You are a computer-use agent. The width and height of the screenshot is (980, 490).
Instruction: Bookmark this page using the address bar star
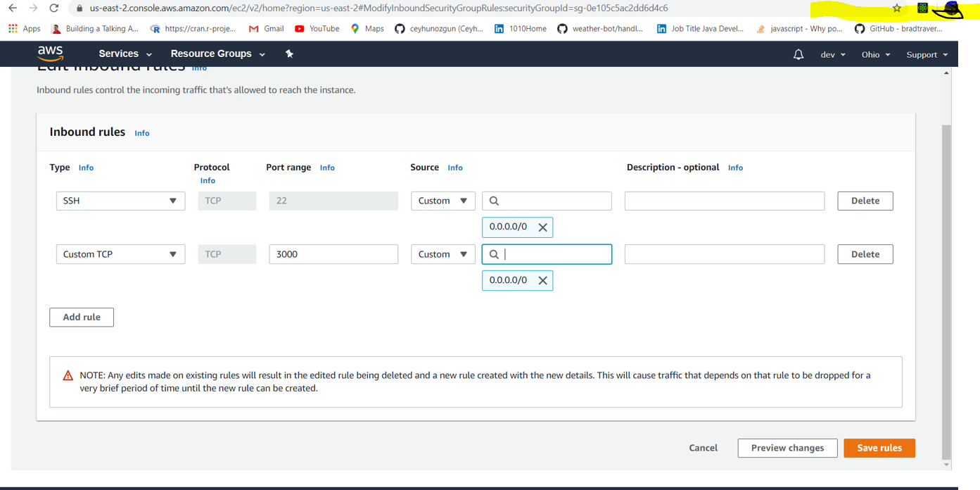coord(897,9)
